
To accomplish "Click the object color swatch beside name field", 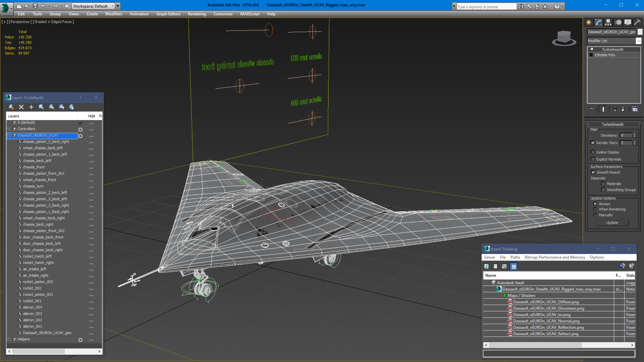I will (640, 32).
